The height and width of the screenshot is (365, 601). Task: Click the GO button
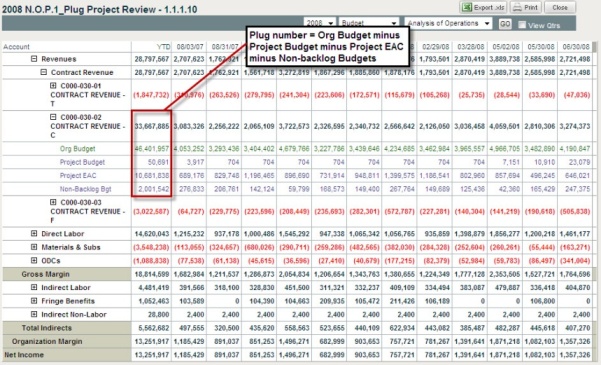505,24
